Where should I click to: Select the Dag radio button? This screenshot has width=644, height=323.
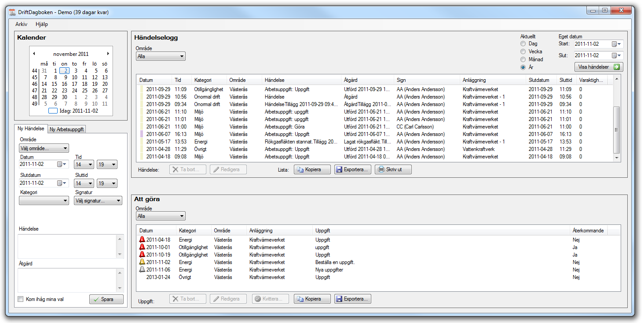(x=523, y=44)
